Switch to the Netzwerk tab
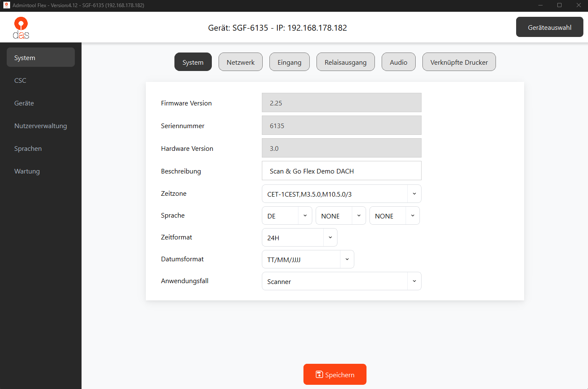This screenshot has height=389, width=588. 240,62
